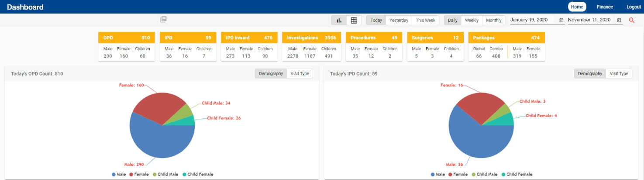Select Visit Type tab in OPD chart panel

[x=300, y=73]
